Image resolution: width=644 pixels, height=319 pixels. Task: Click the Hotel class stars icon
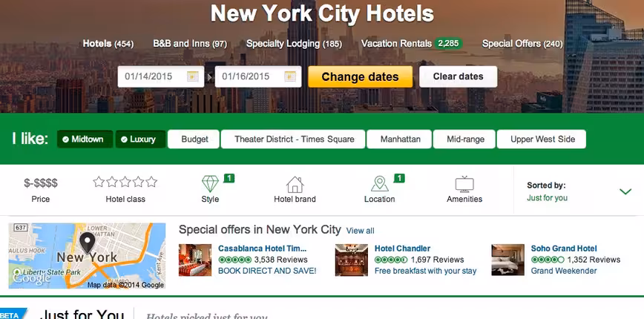click(x=125, y=182)
